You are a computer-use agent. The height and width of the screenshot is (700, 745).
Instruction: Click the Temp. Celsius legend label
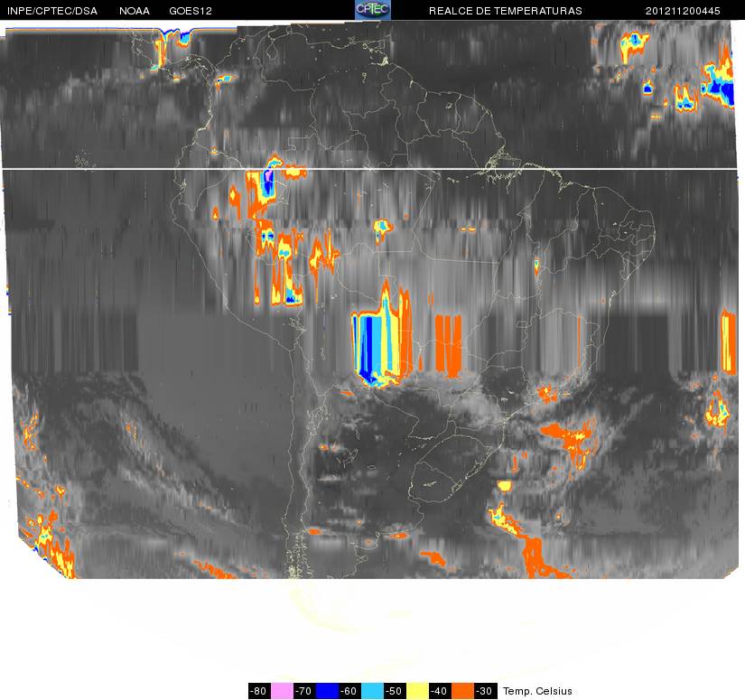coord(537,691)
